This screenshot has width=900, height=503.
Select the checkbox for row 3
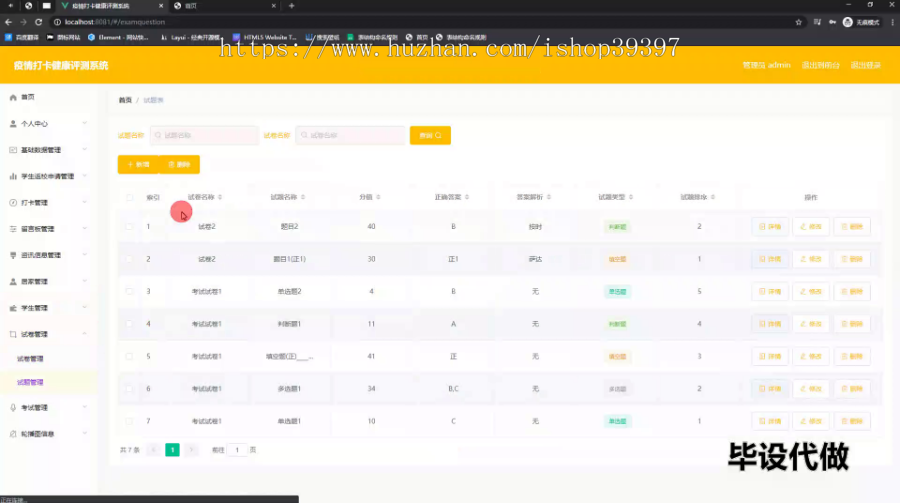129,291
